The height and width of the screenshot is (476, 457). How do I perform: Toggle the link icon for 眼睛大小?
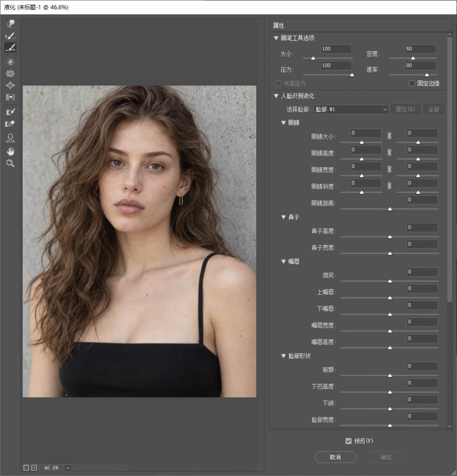coord(390,136)
